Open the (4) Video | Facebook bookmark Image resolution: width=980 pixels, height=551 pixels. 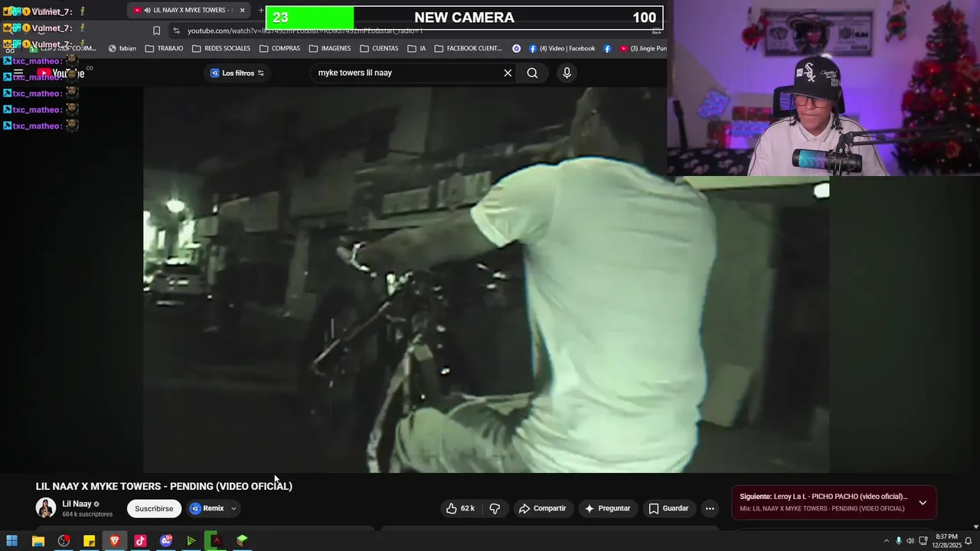(562, 48)
